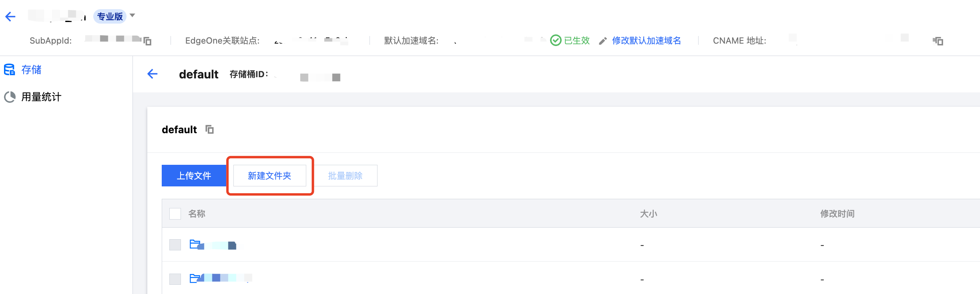Select the second folder row checkbox
This screenshot has height=294, width=980.
click(x=175, y=279)
